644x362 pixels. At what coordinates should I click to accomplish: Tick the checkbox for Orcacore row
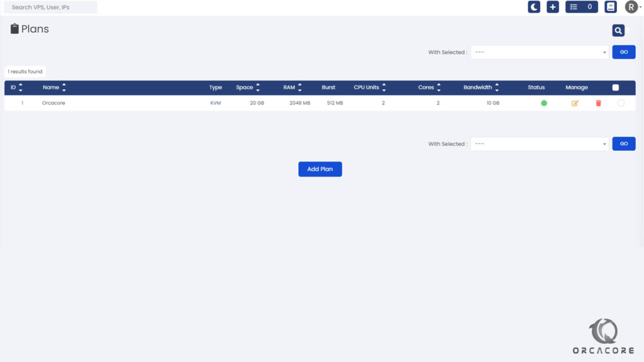pos(621,103)
